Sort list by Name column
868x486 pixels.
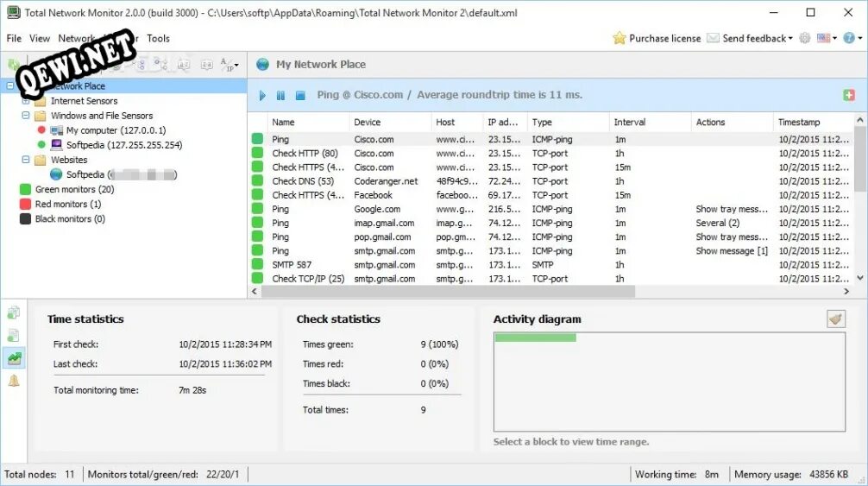click(308, 122)
